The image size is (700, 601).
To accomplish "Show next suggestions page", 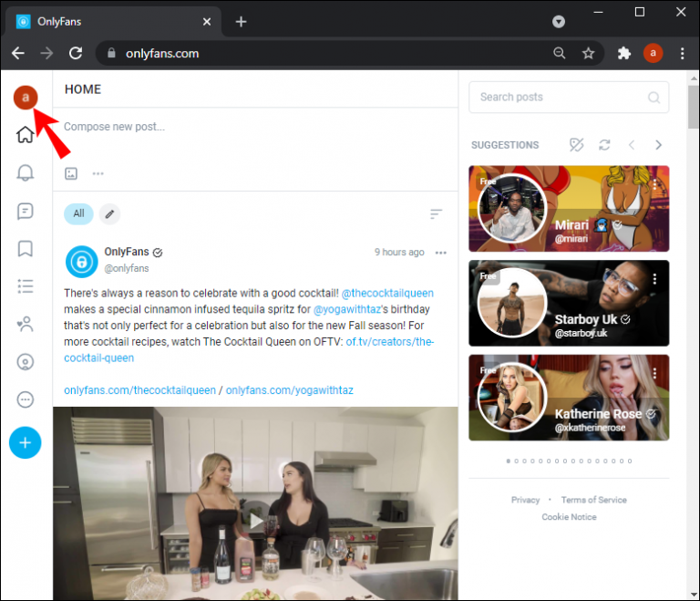I will (658, 145).
